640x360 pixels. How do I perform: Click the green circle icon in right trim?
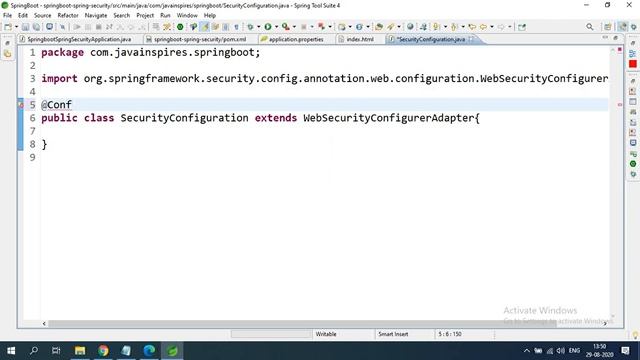pos(633,164)
